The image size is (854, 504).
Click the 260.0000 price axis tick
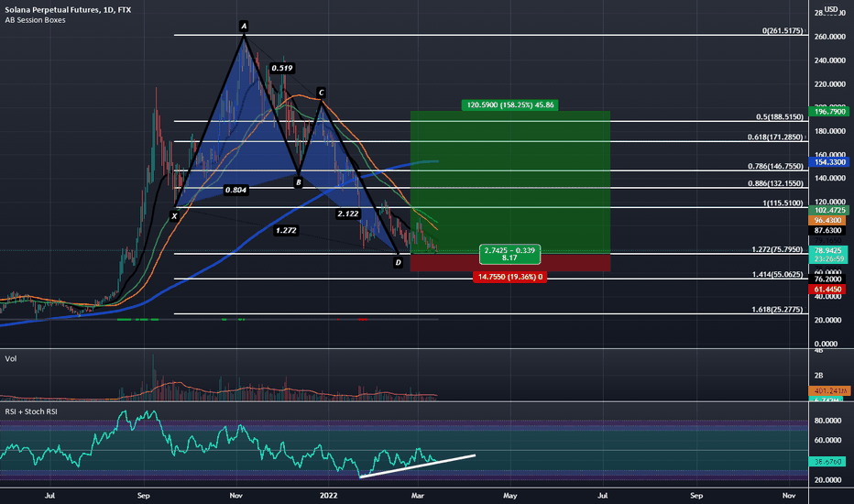pos(829,37)
